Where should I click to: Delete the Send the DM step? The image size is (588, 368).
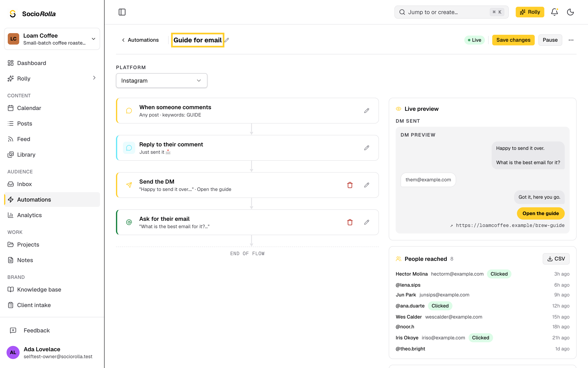pyautogui.click(x=350, y=185)
